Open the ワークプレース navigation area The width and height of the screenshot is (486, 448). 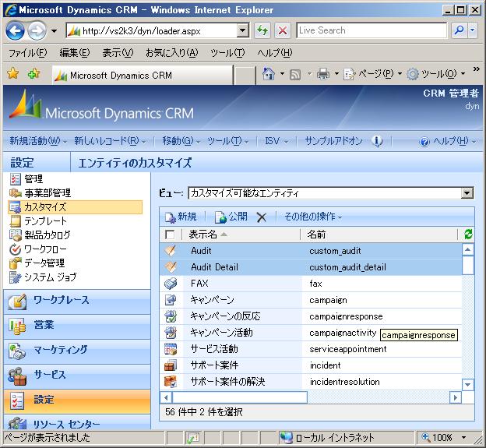click(x=77, y=302)
